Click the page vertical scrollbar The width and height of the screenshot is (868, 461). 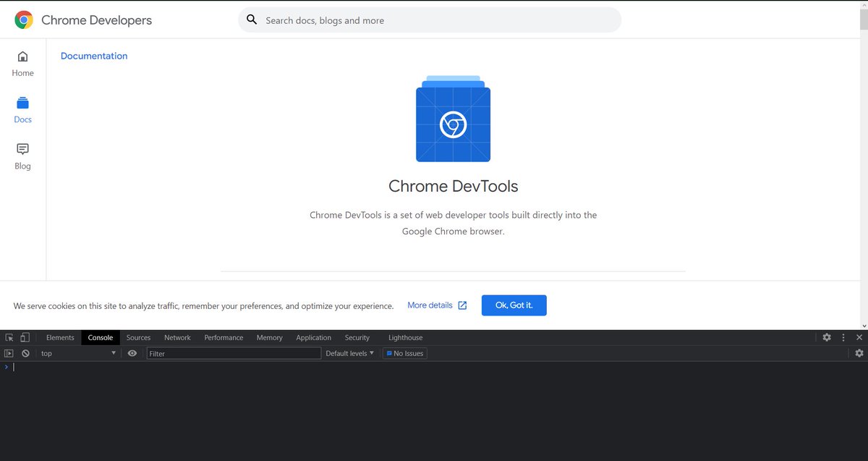pos(864,165)
